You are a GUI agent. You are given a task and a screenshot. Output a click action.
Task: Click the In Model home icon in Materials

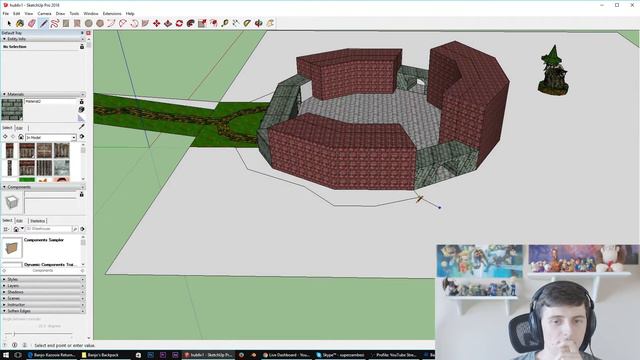tap(21, 137)
